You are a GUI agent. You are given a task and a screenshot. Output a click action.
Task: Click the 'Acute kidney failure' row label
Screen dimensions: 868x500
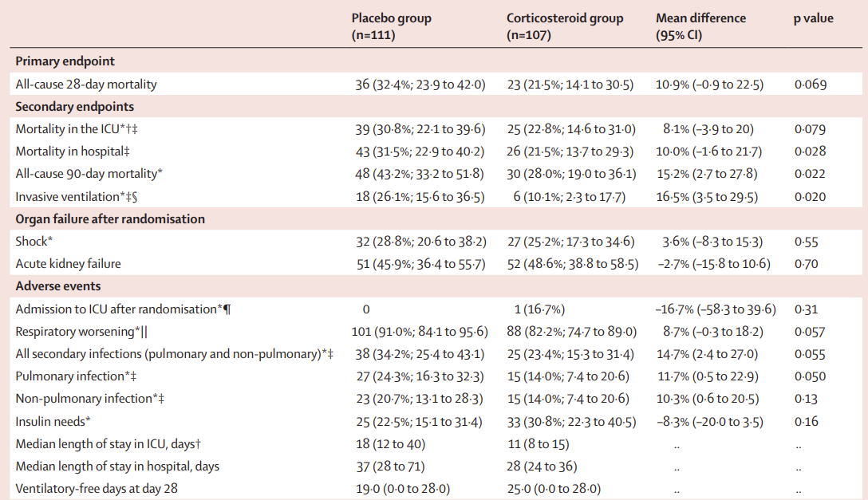tap(69, 263)
